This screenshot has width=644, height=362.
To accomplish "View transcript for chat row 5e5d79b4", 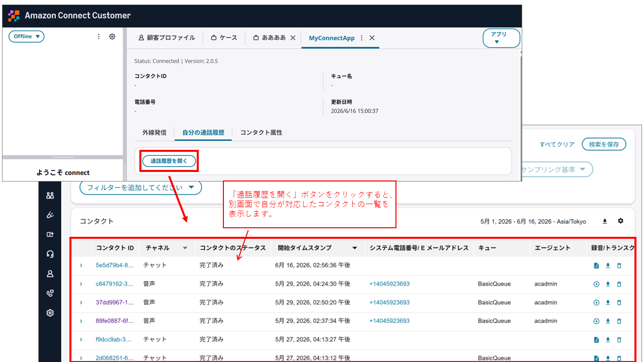I will [x=596, y=265].
